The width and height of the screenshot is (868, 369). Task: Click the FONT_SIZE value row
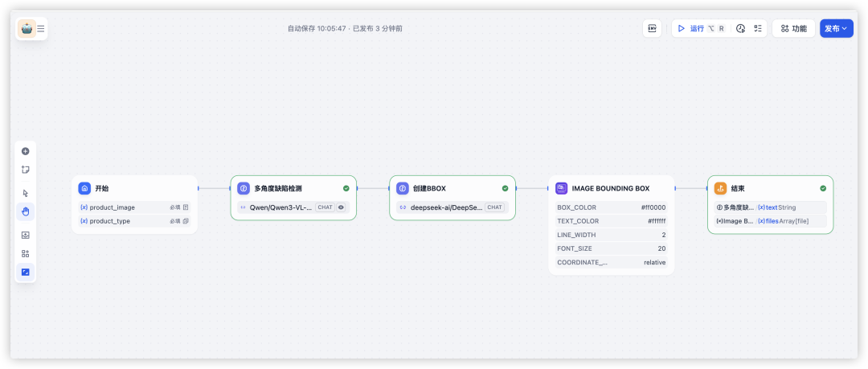pos(612,248)
